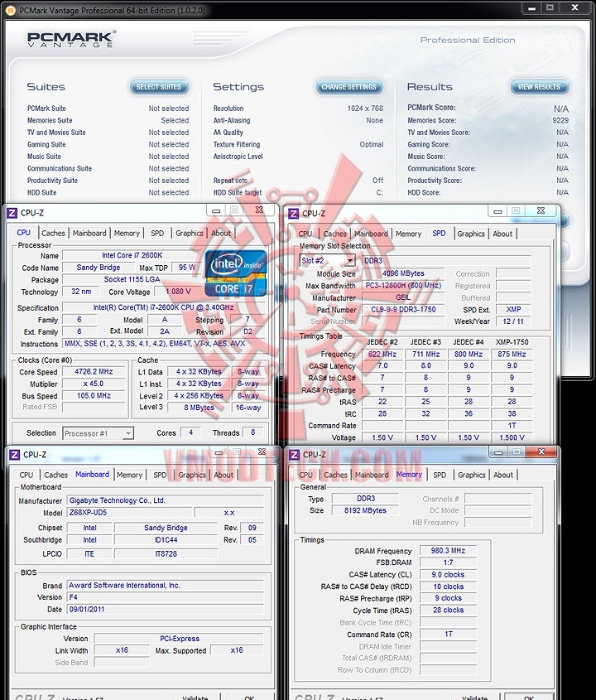Open SPD tab in the top-left CPU-Z window

(157, 233)
